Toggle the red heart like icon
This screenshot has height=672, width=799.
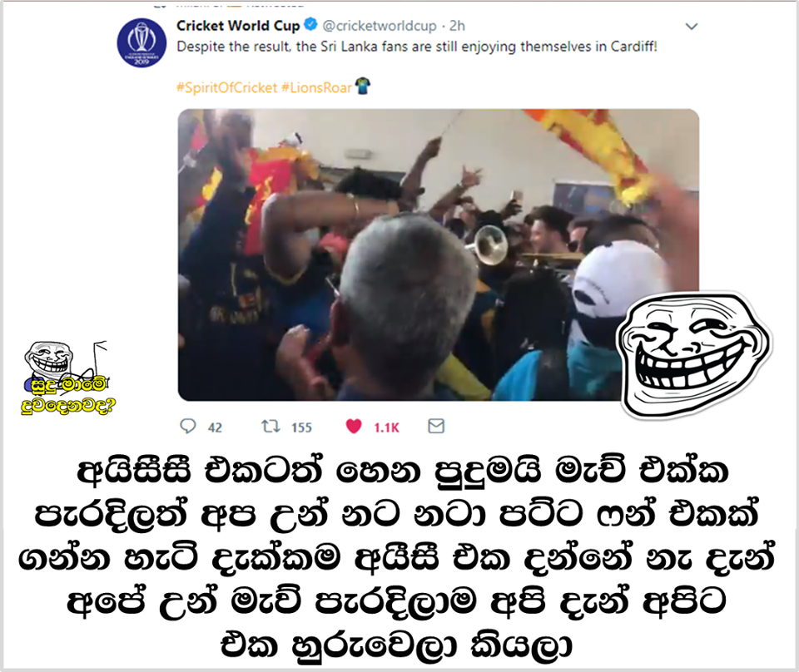354,426
